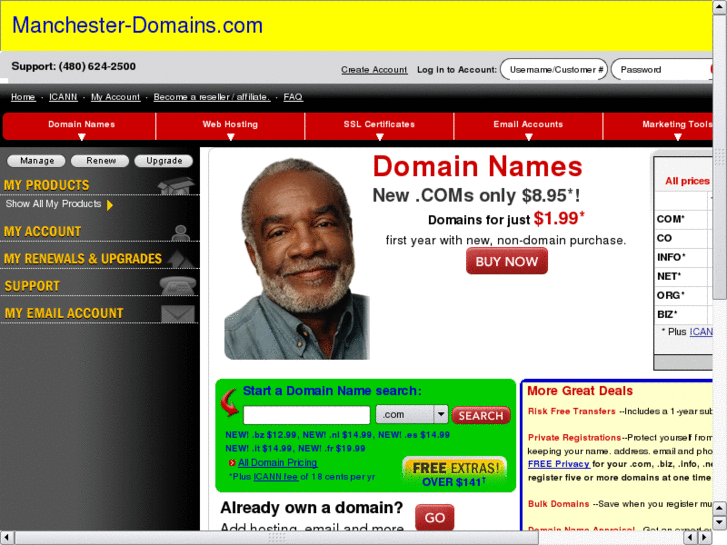Expand the Web Hosting menu arrow
The image size is (727, 545).
point(230,137)
